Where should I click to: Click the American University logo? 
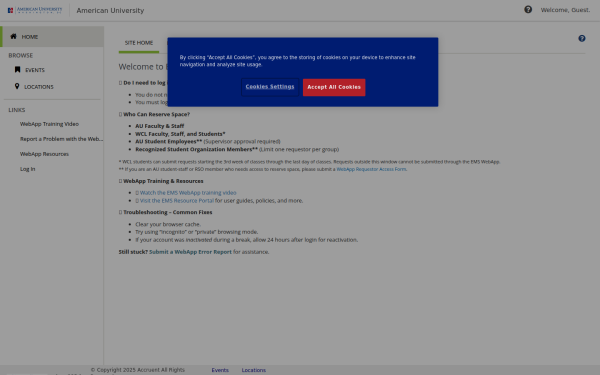coord(35,10)
